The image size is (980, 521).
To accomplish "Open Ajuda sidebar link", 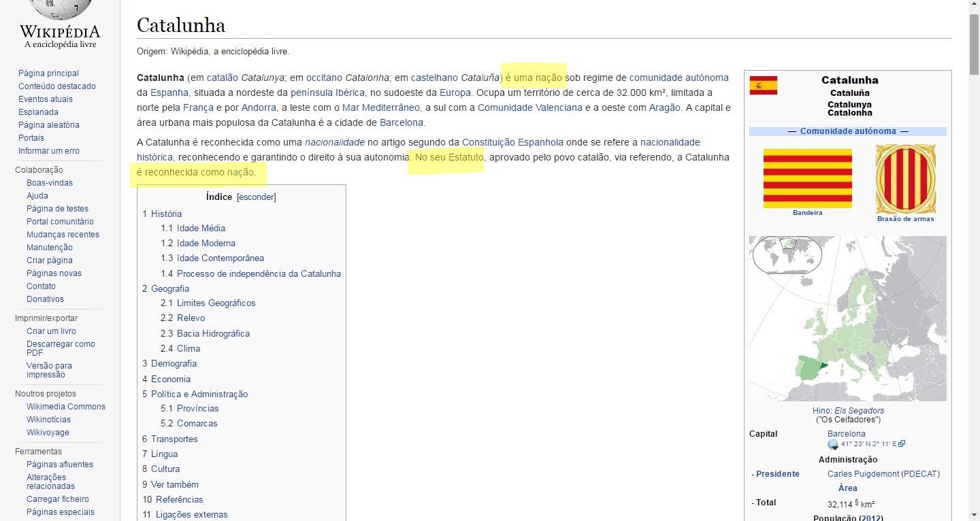I will (x=37, y=195).
